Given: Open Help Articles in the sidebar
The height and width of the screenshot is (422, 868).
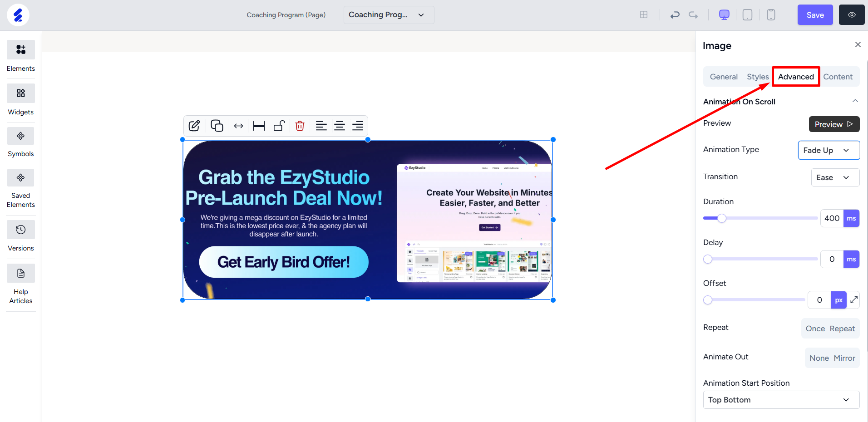Looking at the screenshot, I should tap(21, 273).
